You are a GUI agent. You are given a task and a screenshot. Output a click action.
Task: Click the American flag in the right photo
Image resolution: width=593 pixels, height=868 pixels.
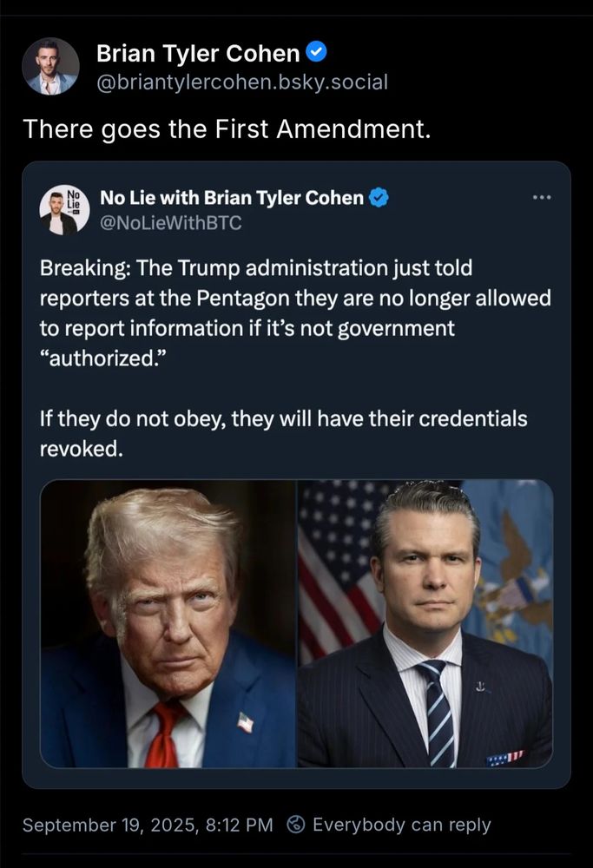340,570
